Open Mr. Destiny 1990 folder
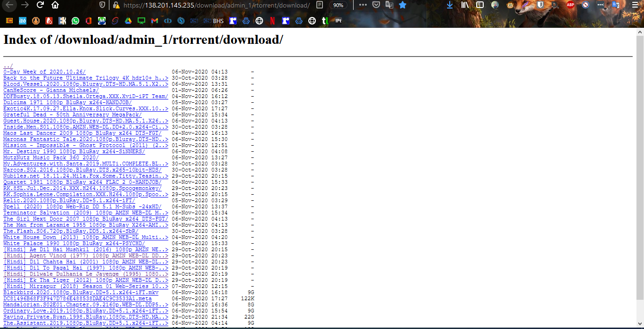This screenshot has width=644, height=329. [x=74, y=151]
